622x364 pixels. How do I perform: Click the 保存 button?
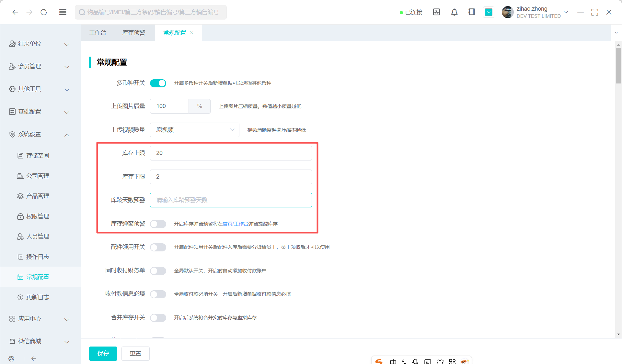(103, 353)
